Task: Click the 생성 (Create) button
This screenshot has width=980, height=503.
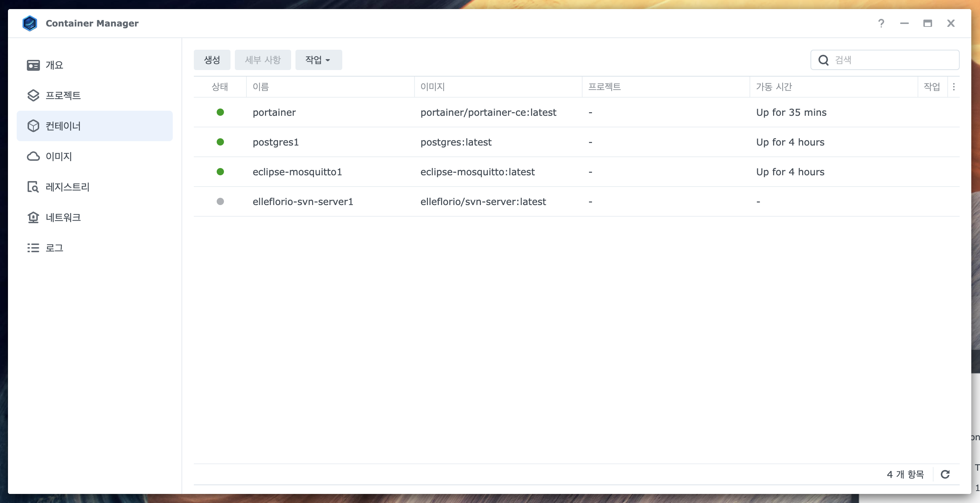Action: click(x=212, y=60)
